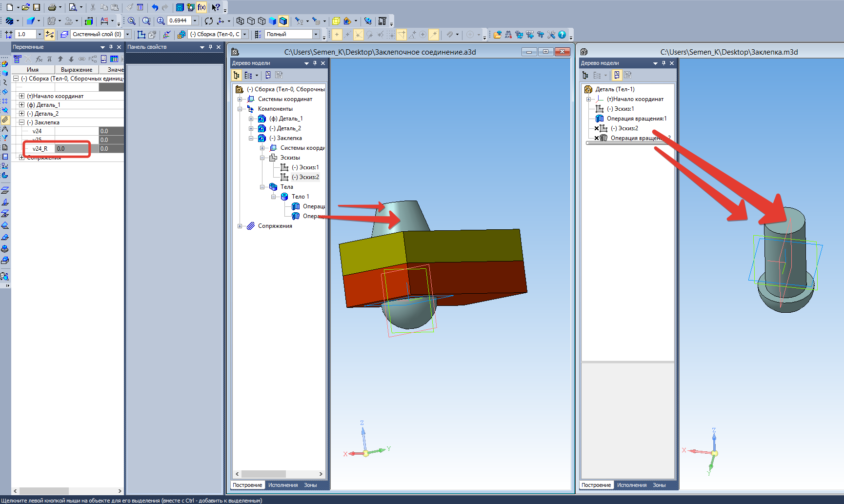This screenshot has height=504, width=844.
Task: Select the paperclip mates tool in sidebar
Action: pyautogui.click(x=5, y=119)
